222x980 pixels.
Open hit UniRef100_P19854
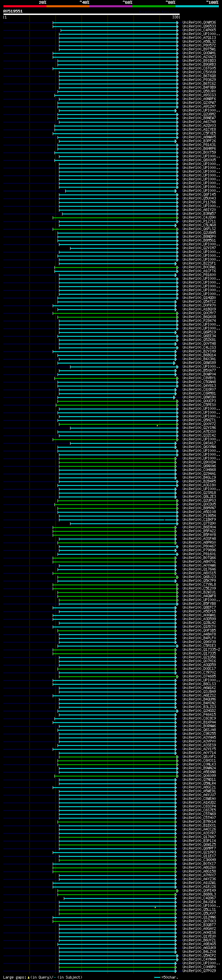(199, 516)
